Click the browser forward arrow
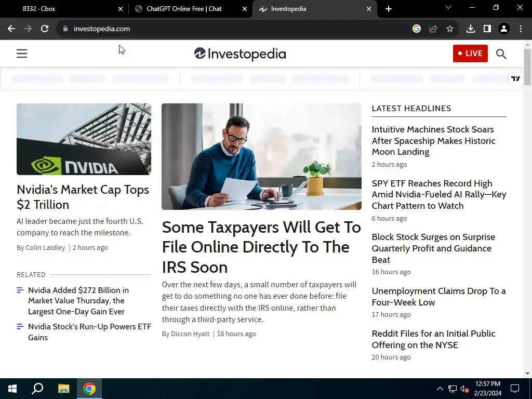 click(28, 29)
